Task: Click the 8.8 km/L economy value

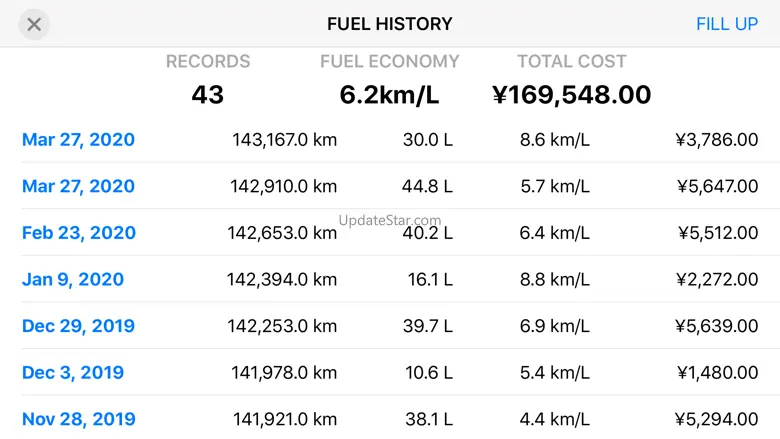Action: click(x=554, y=280)
